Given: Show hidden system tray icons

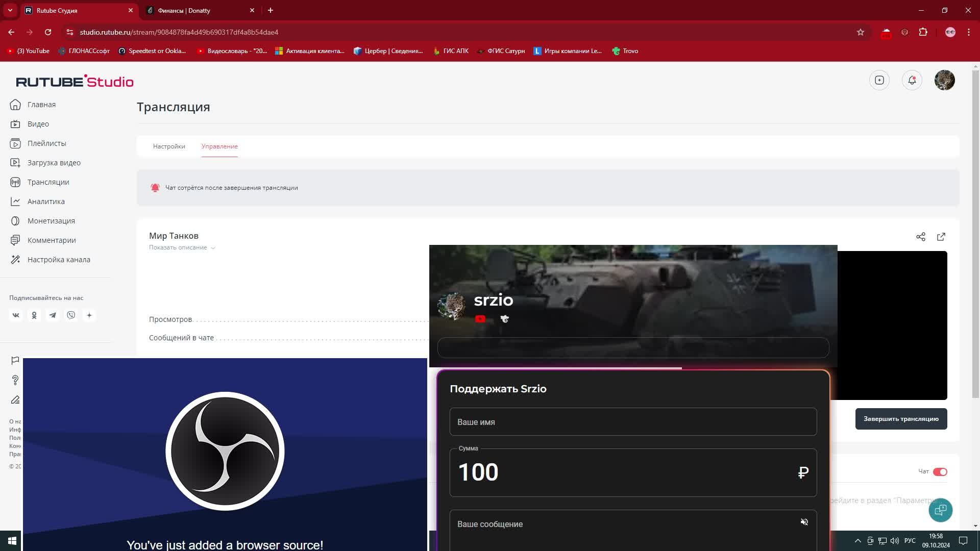Looking at the screenshot, I should (857, 541).
